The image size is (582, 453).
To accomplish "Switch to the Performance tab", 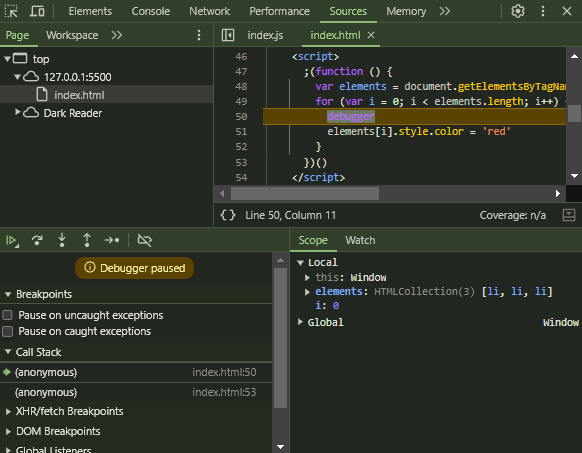I will tap(279, 11).
